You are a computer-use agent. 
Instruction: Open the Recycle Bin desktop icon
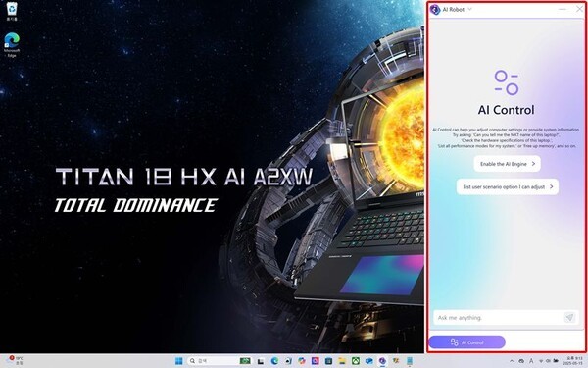(x=12, y=11)
